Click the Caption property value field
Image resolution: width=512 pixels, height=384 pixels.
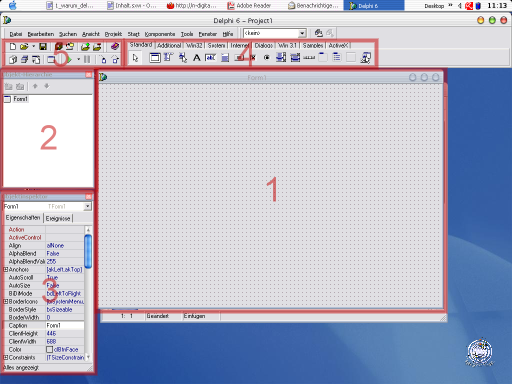(65, 325)
